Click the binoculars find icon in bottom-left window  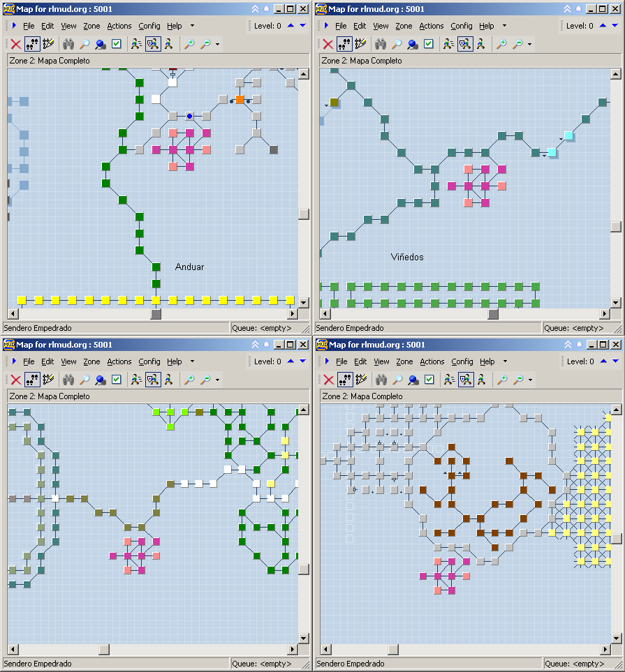(68, 380)
